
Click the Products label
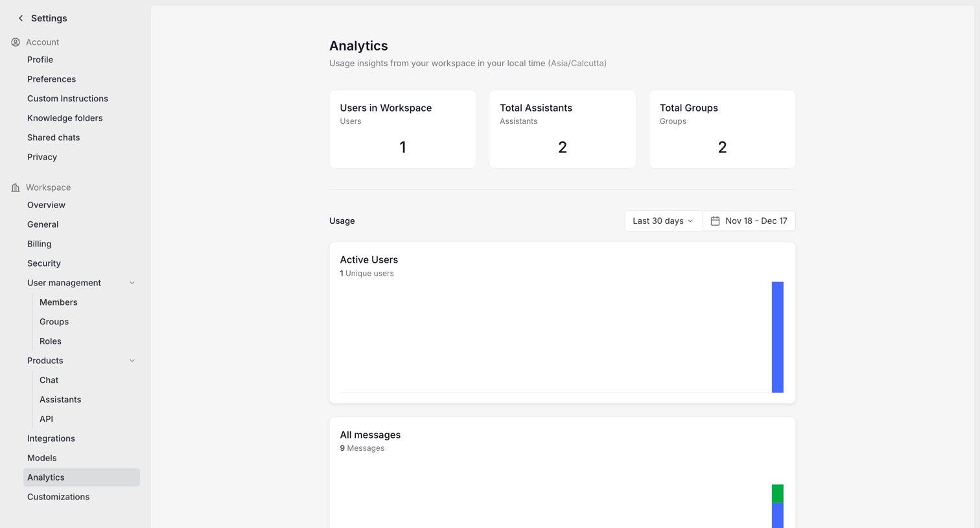click(x=45, y=361)
